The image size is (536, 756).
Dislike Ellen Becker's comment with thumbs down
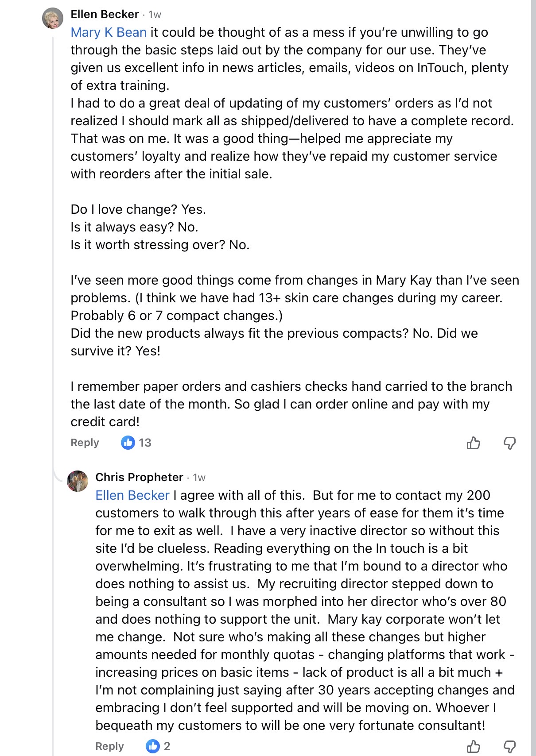pyautogui.click(x=510, y=443)
